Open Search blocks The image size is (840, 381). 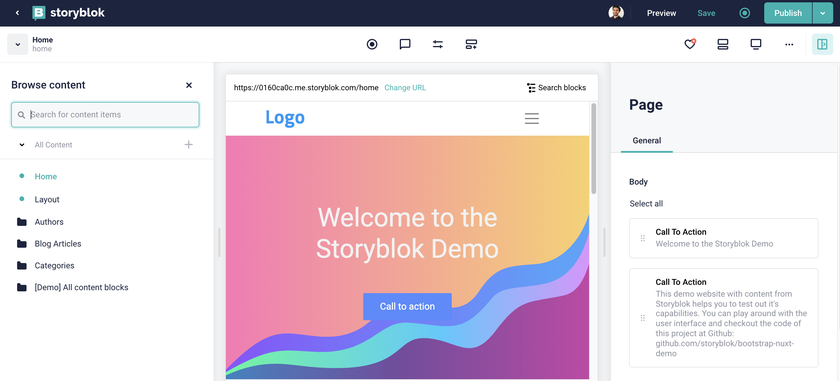coord(556,87)
